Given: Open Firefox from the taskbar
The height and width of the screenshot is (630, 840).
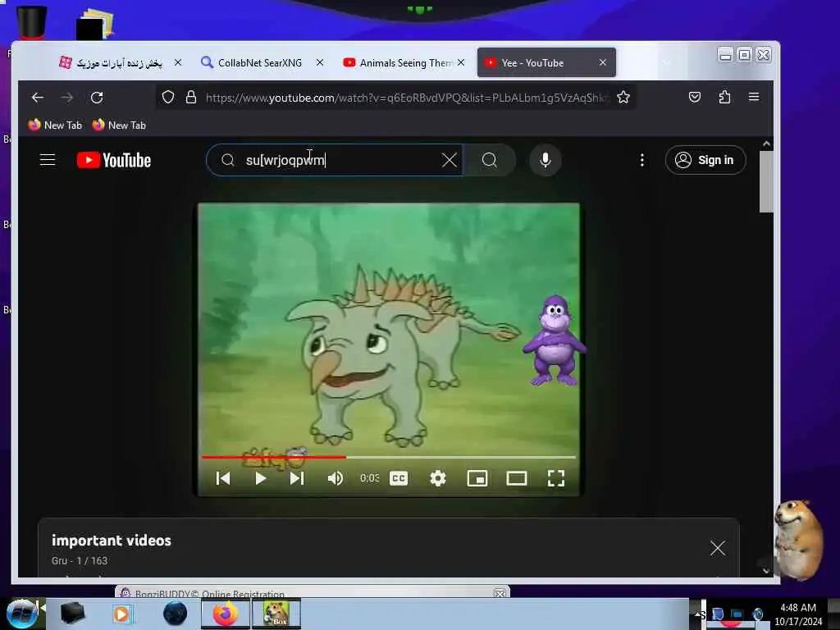Looking at the screenshot, I should click(226, 614).
